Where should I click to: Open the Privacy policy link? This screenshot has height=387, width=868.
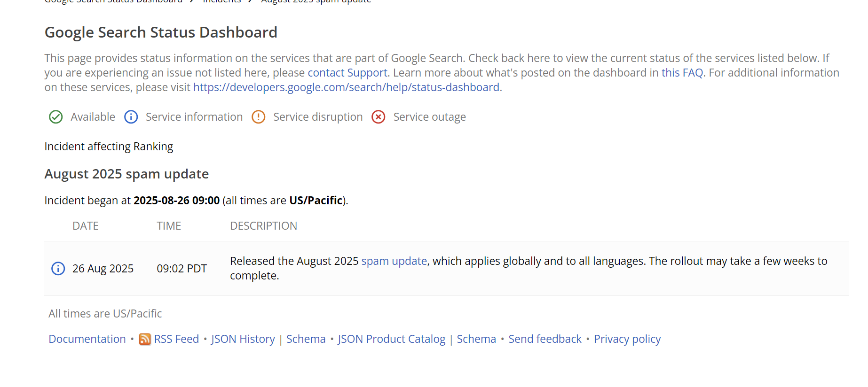627,339
